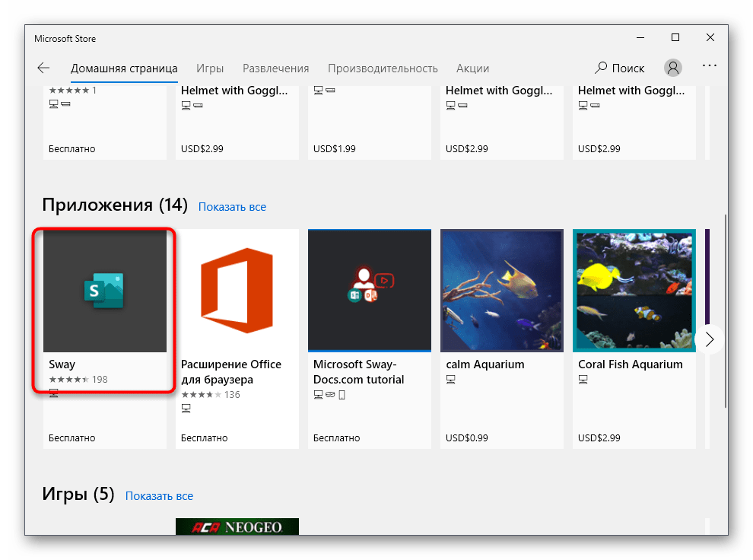Click the right chevron to scroll apps
753x560 pixels.
[709, 339]
